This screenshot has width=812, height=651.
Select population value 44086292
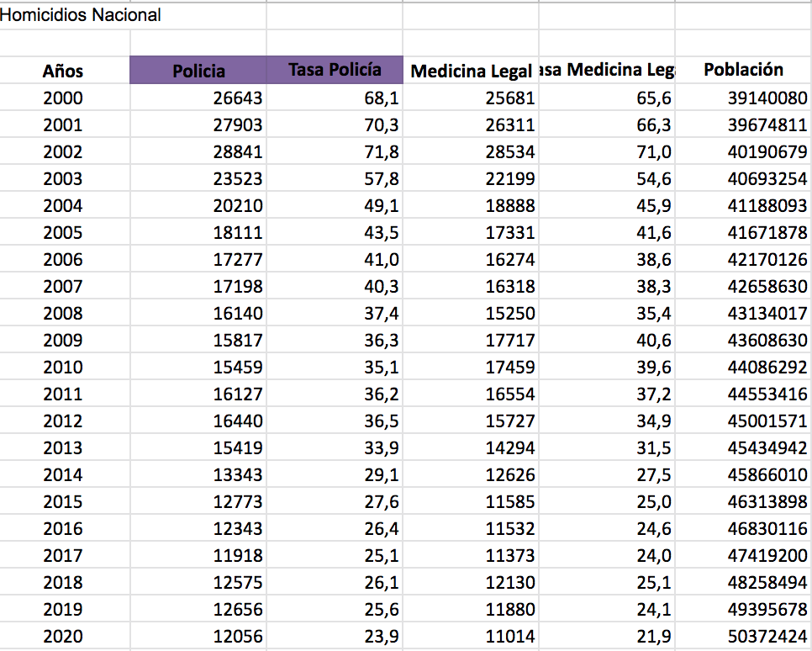point(744,368)
